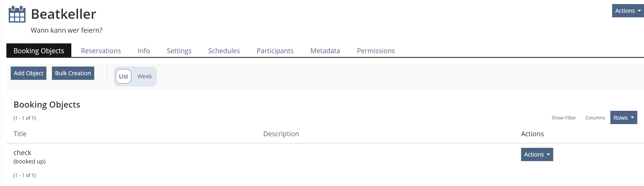Click the Show Filter link
This screenshot has height=186, width=644.
563,118
